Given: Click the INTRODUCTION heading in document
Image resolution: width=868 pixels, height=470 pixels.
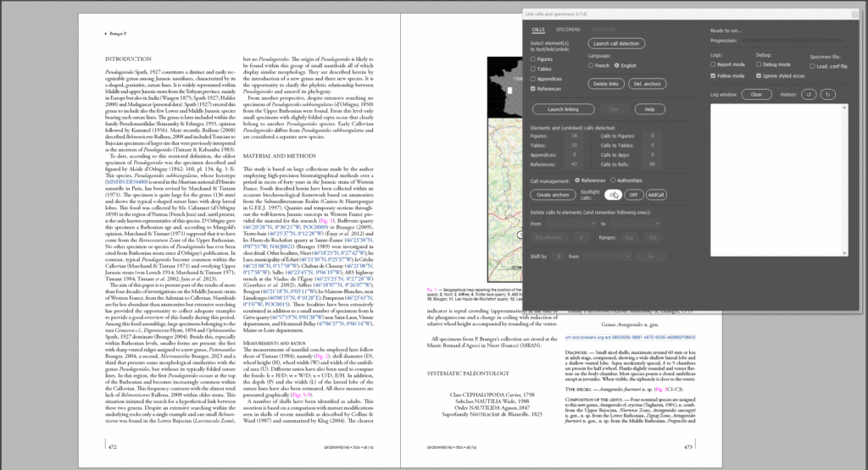Looking at the screenshot, I should [128, 58].
